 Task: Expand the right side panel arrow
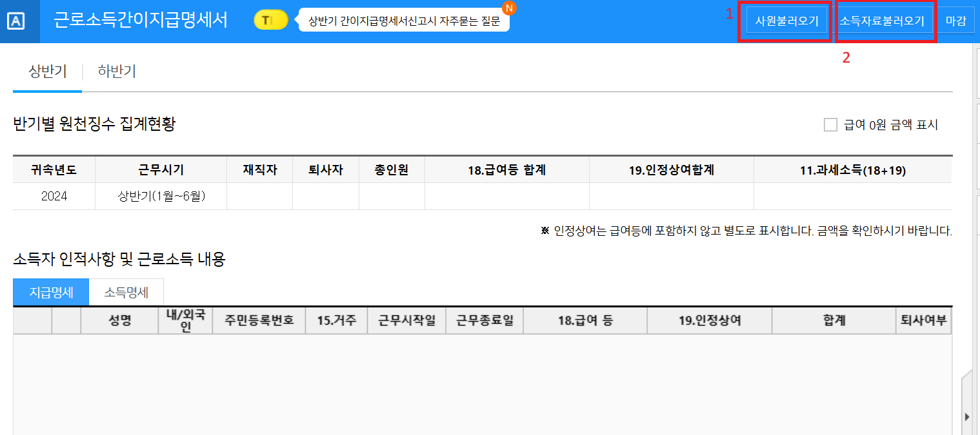pyautogui.click(x=966, y=416)
